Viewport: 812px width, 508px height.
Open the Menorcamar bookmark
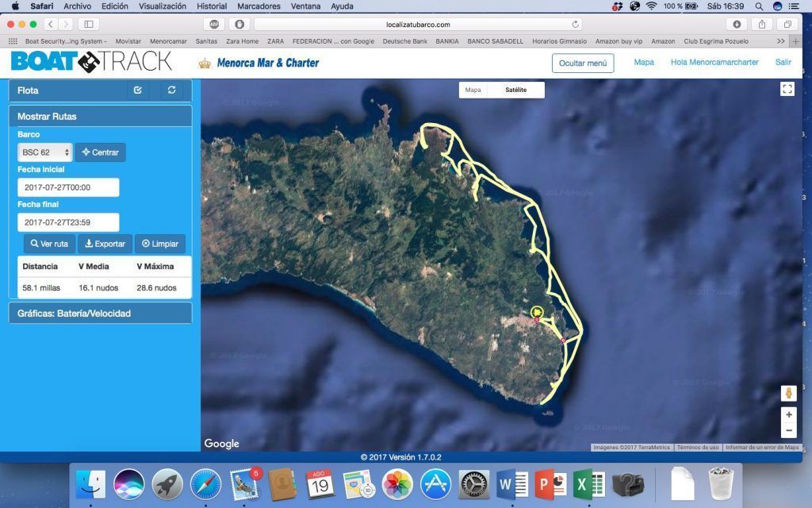pyautogui.click(x=168, y=41)
